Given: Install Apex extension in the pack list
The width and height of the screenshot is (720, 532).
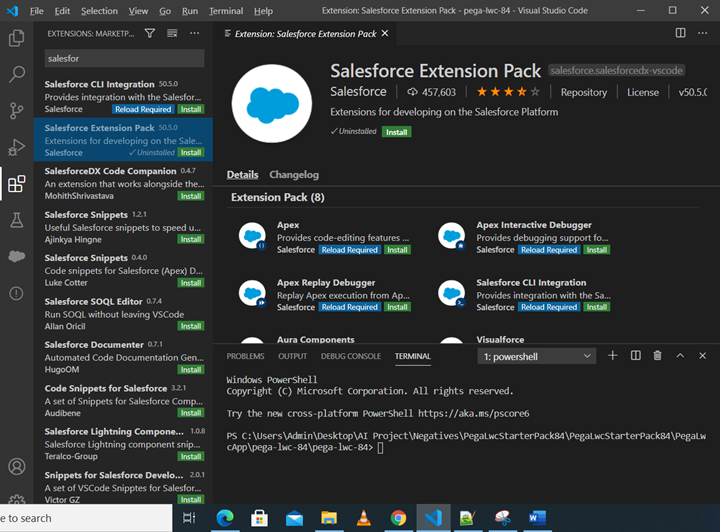Looking at the screenshot, I should point(397,250).
